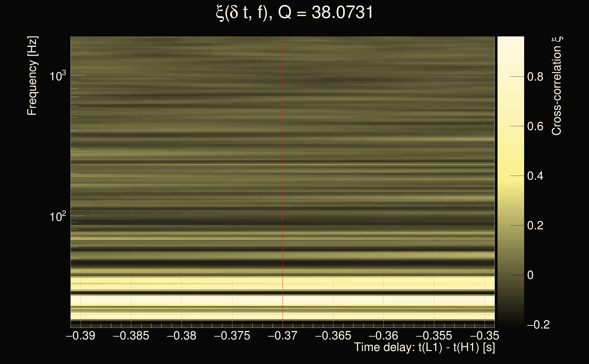Click the 0.4 level on the color scale
Viewport: 589px width, 364px height.
click(x=535, y=176)
